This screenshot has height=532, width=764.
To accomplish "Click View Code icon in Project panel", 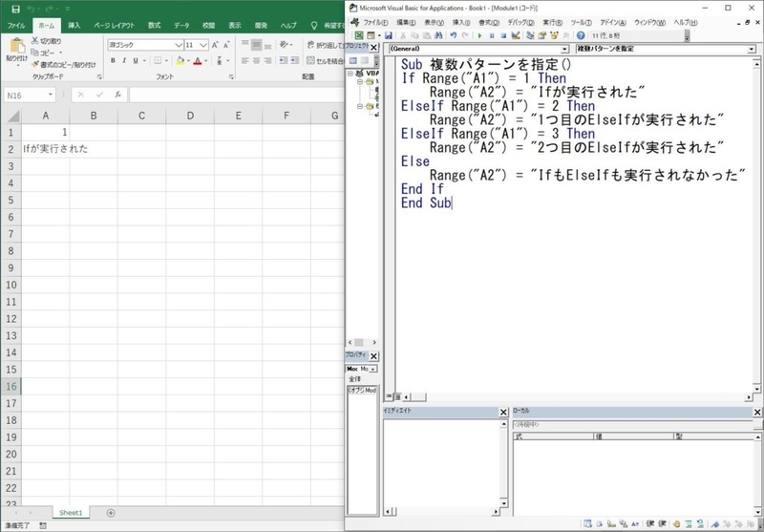I will point(353,61).
